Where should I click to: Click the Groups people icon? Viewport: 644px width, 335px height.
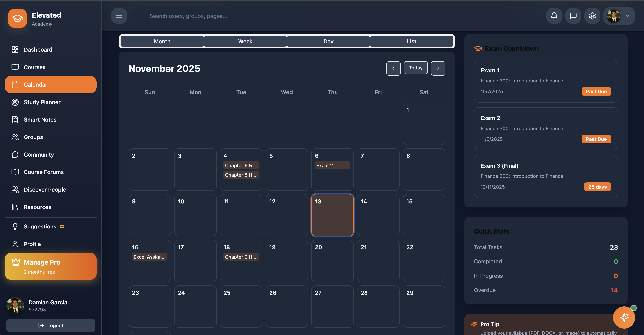tap(15, 137)
